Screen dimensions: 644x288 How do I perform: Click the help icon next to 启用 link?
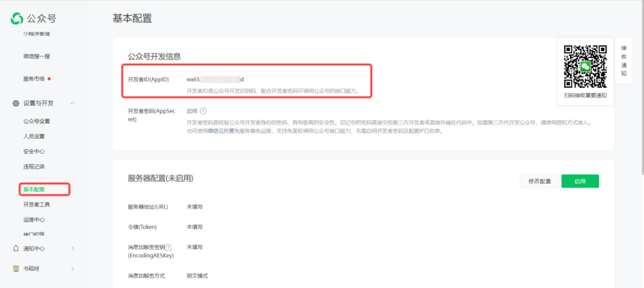tap(203, 111)
